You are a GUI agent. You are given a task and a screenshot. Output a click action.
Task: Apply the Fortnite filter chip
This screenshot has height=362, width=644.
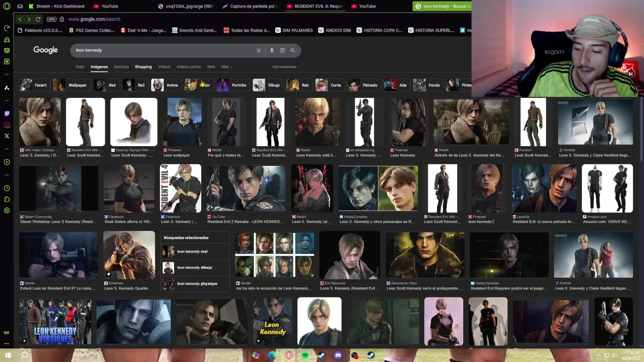pos(232,85)
